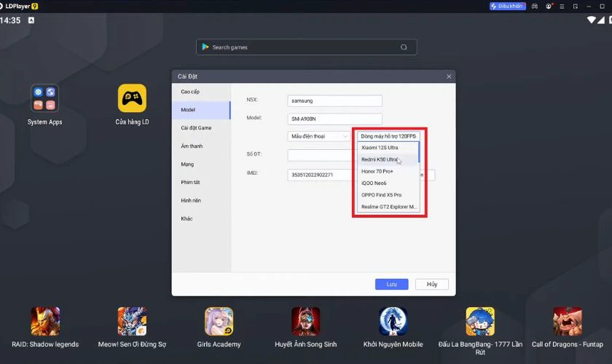The image size is (612, 364).
Task: Switch to the Mạng settings tab
Action: (x=201, y=165)
